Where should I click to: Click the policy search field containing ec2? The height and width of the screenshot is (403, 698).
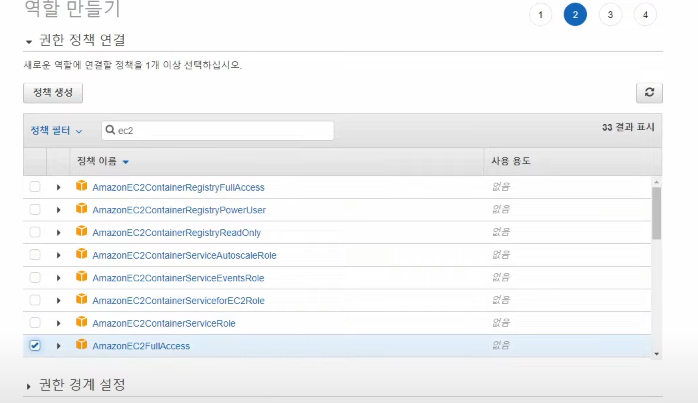218,130
